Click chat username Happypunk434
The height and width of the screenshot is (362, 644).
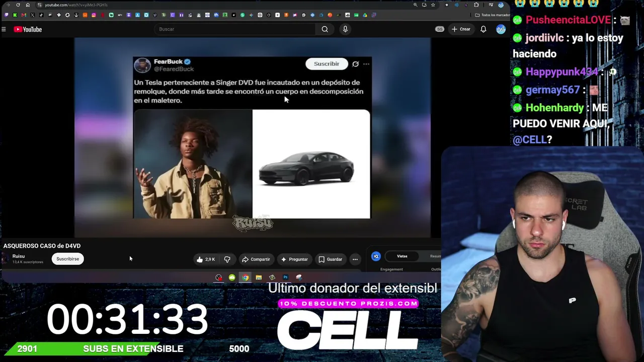tap(562, 72)
